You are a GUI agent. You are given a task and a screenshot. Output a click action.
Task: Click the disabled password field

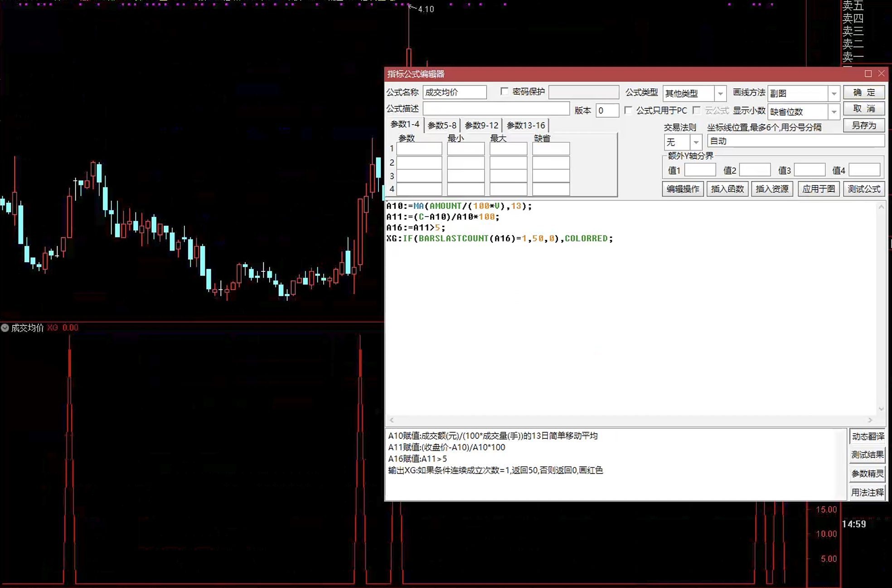pos(584,92)
